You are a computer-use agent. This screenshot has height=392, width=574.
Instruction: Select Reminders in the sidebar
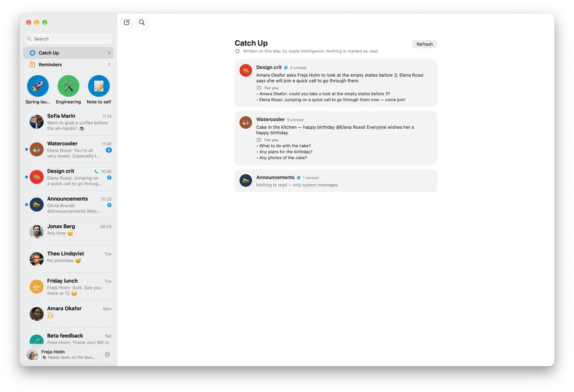(68, 65)
